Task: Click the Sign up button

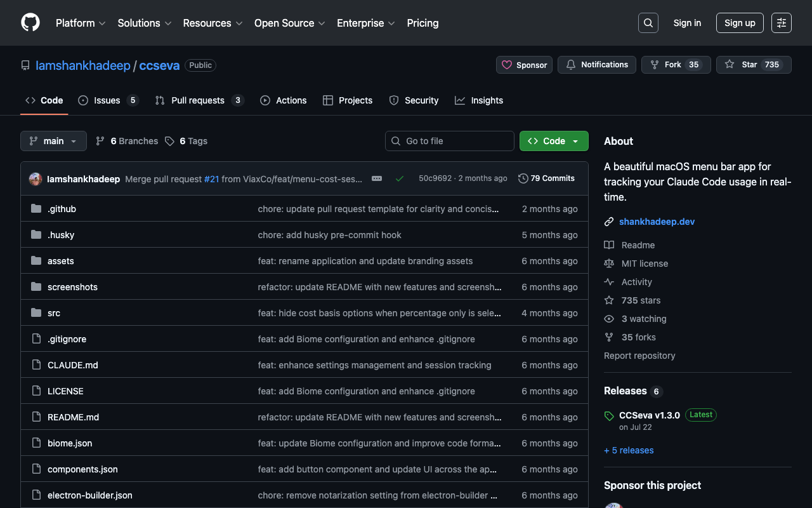Action: pyautogui.click(x=740, y=23)
